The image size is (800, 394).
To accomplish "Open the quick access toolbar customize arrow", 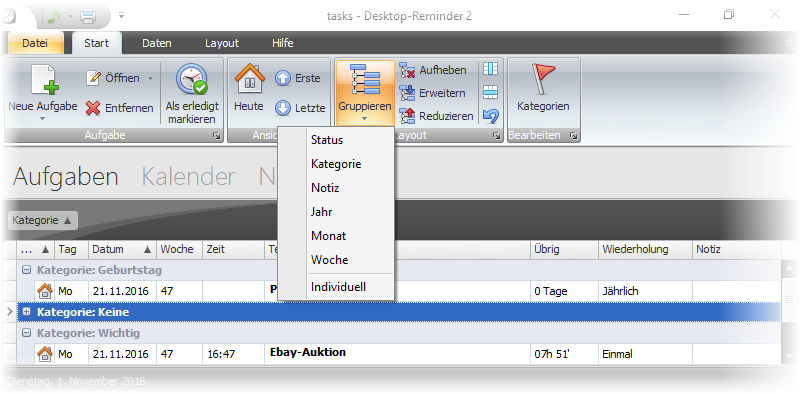I will pyautogui.click(x=121, y=16).
